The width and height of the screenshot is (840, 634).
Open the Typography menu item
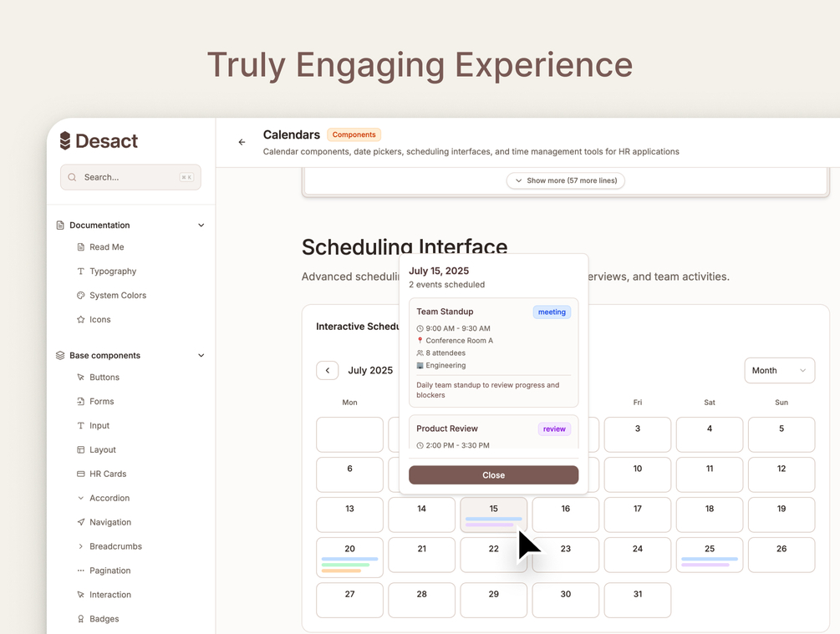[x=113, y=271]
